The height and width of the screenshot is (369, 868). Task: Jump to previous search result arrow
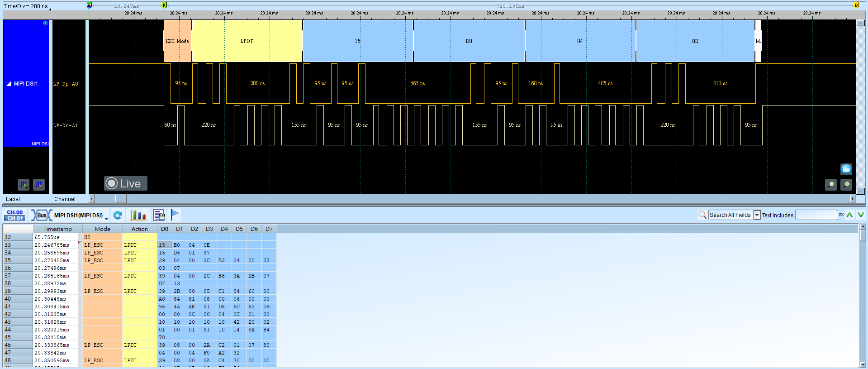point(850,215)
